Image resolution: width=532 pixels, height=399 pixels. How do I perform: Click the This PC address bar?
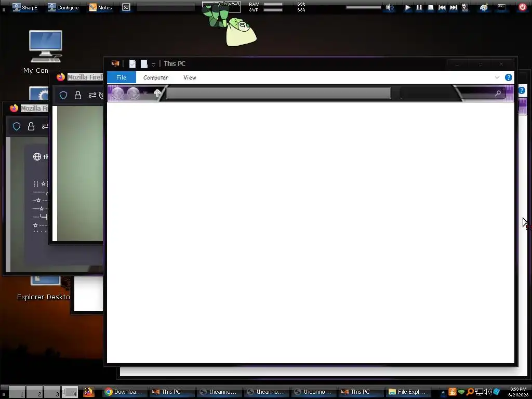coord(278,93)
